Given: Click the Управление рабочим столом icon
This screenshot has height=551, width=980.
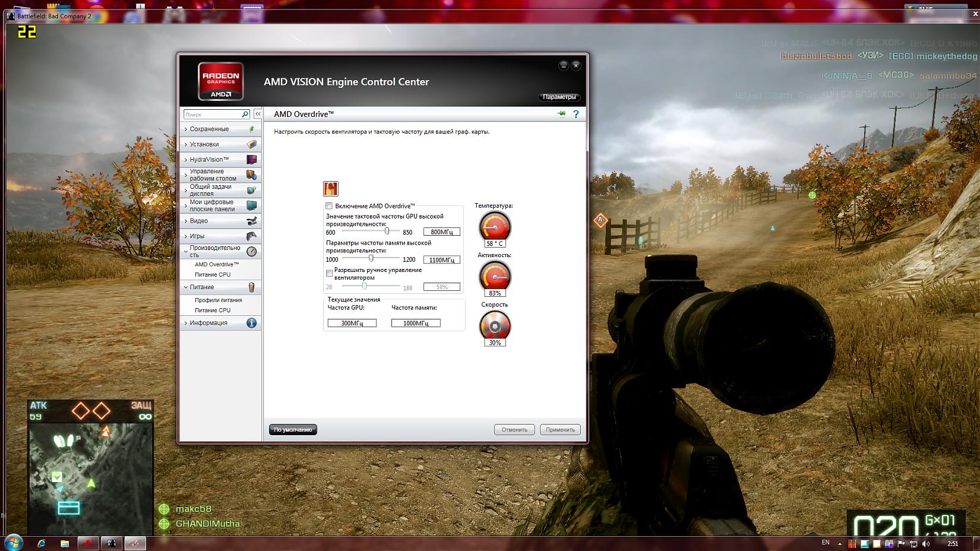Looking at the screenshot, I should 252,175.
